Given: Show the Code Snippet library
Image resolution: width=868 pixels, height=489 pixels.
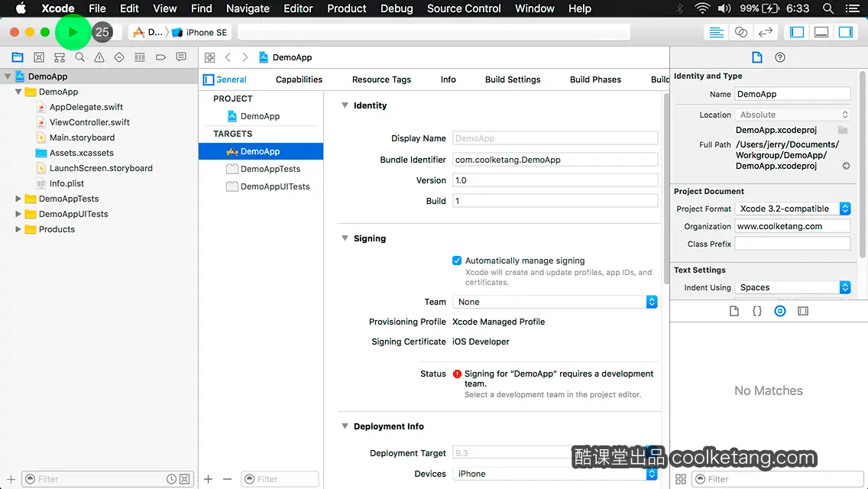Looking at the screenshot, I should click(x=756, y=311).
